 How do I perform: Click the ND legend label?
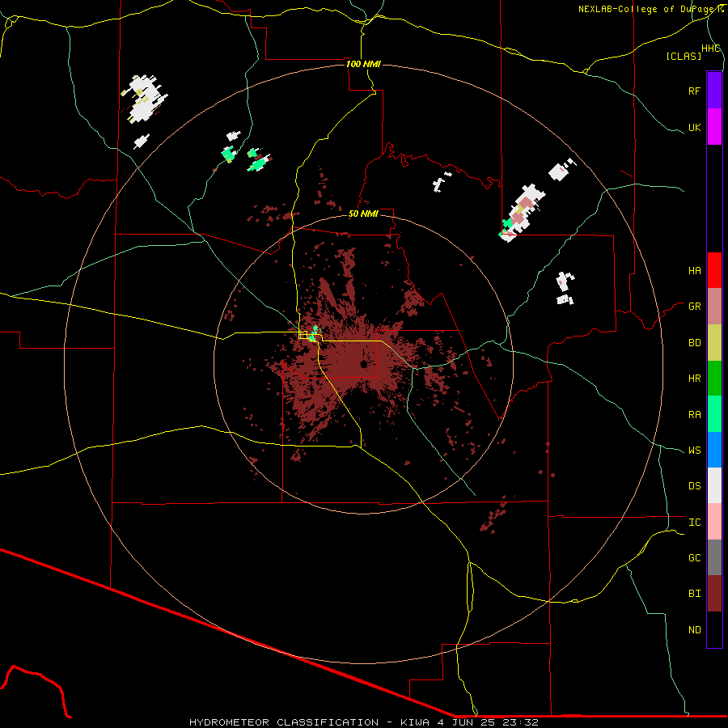pyautogui.click(x=694, y=629)
